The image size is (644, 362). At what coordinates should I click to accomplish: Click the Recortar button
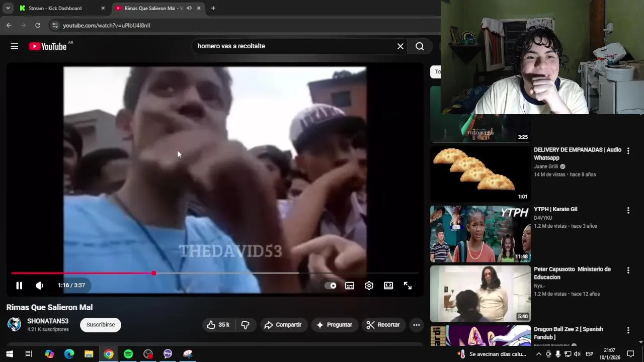point(383,325)
